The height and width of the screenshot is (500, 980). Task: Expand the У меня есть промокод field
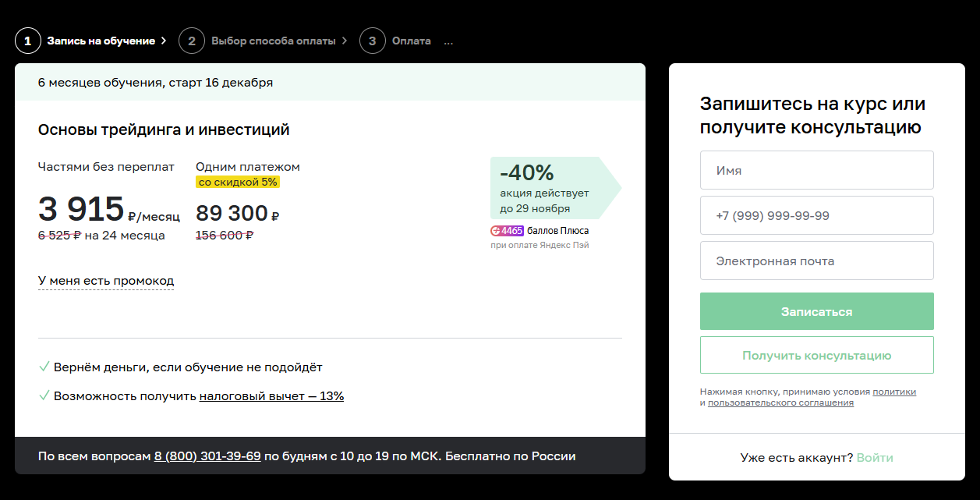tap(106, 281)
